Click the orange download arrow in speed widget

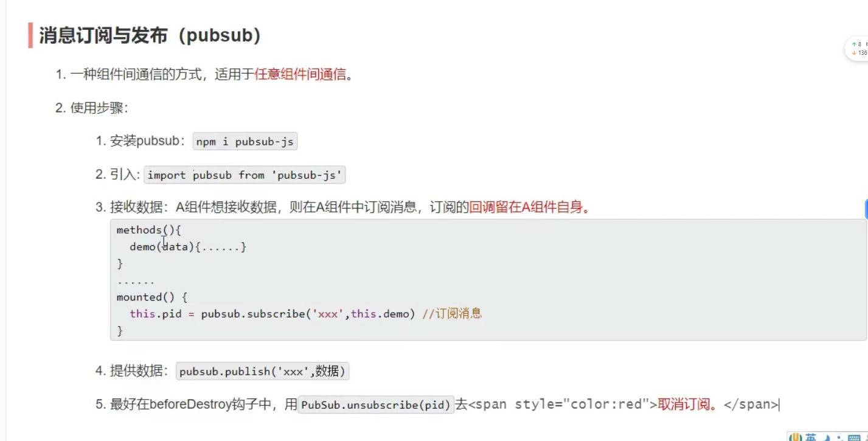(x=854, y=53)
